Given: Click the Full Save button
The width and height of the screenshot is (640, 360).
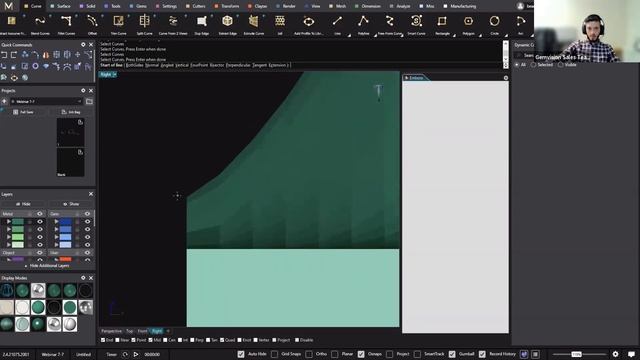Looking at the screenshot, I should coord(24,112).
